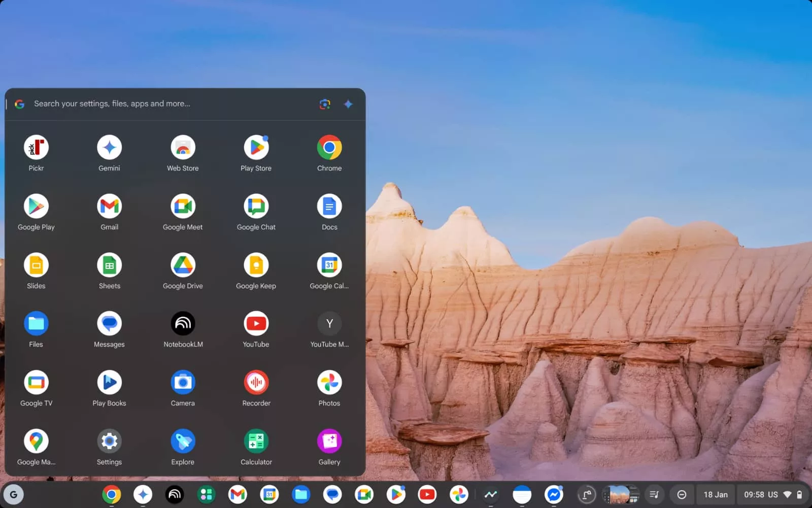Click the desk preview thumbnail in the shelf
The image size is (812, 508).
[x=620, y=494]
